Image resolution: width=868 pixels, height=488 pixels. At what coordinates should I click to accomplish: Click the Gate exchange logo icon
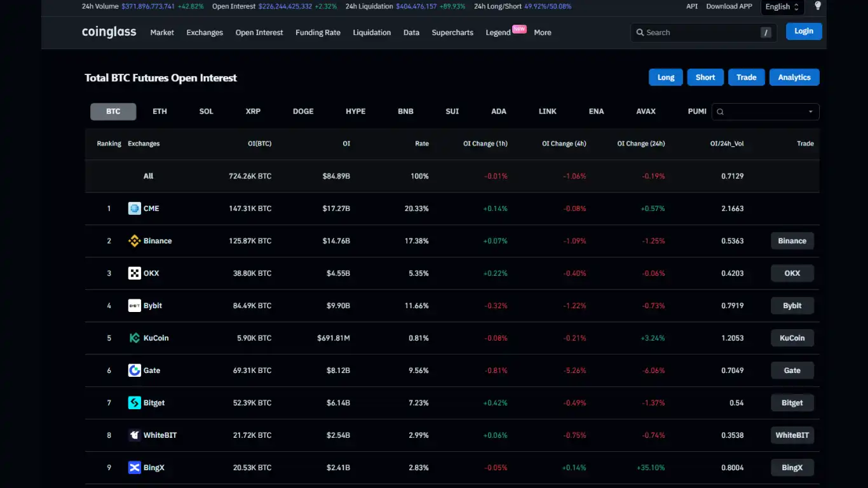135,370
